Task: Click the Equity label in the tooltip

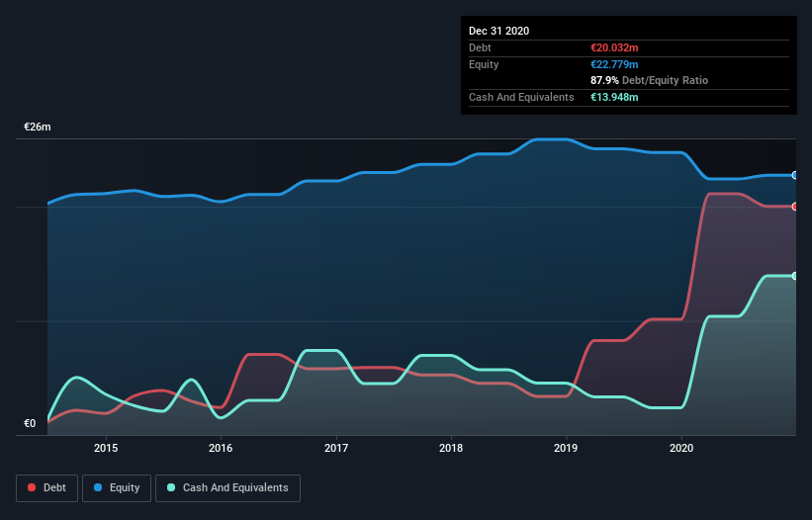Action: [x=484, y=64]
